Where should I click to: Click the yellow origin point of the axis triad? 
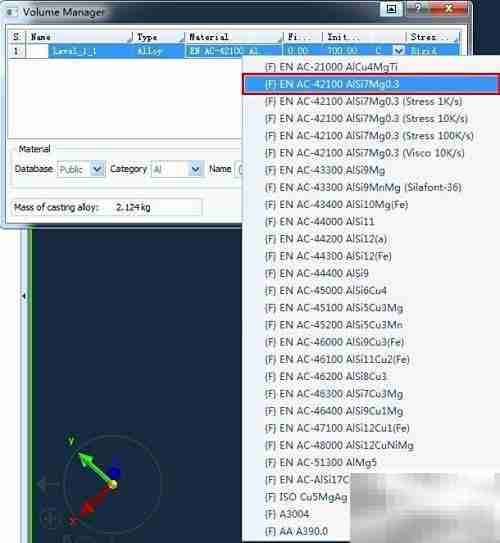point(113,484)
